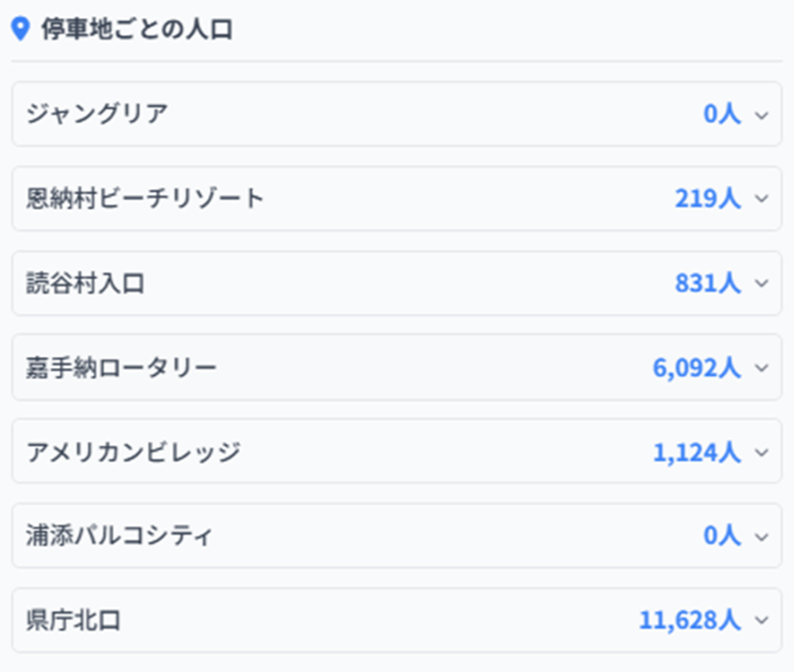Image resolution: width=809 pixels, height=672 pixels.
Task: Expand the アメリカンビレッジ chevron arrow
Action: 762,452
